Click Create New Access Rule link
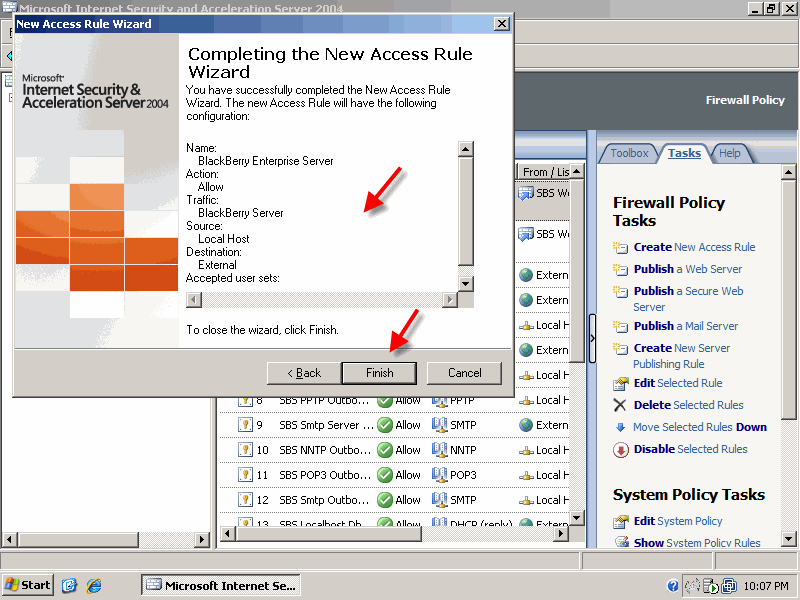This screenshot has height=600, width=800. (694, 247)
